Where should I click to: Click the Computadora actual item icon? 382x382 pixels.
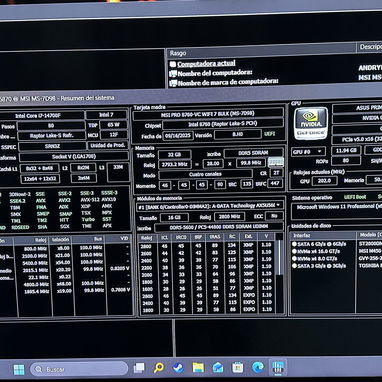tap(173, 64)
